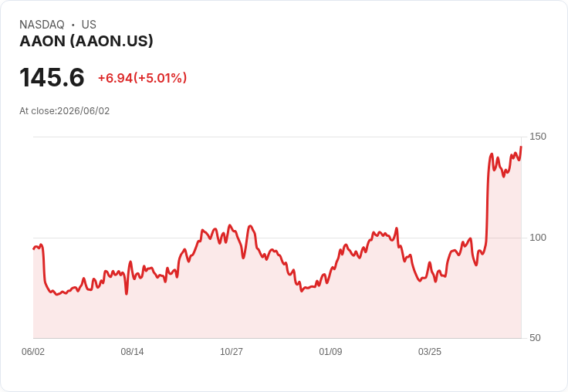Click the At close:2026/06/02 timestamp
This screenshot has width=568, height=392.
65,111
